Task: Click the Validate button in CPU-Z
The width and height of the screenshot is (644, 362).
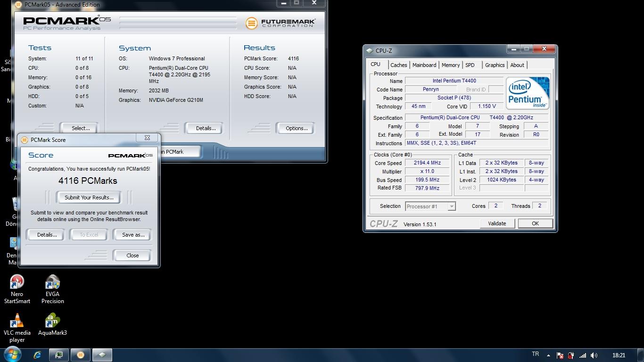Action: (497, 223)
